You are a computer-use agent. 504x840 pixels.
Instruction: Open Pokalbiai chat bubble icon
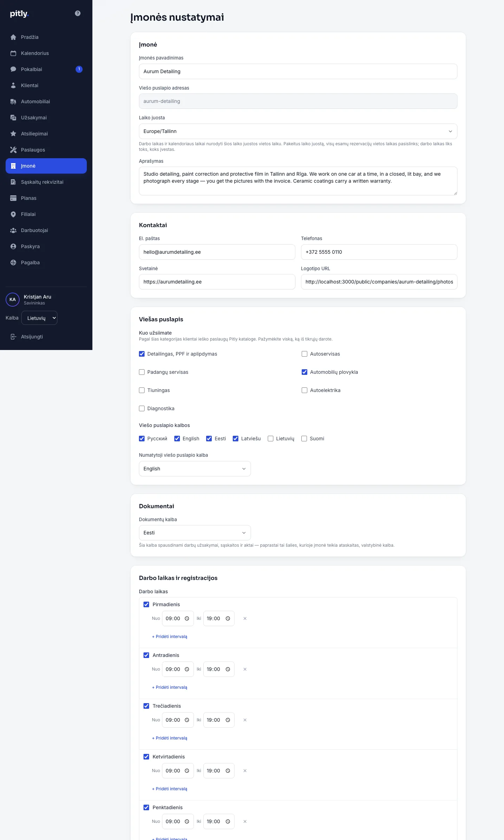pyautogui.click(x=13, y=69)
